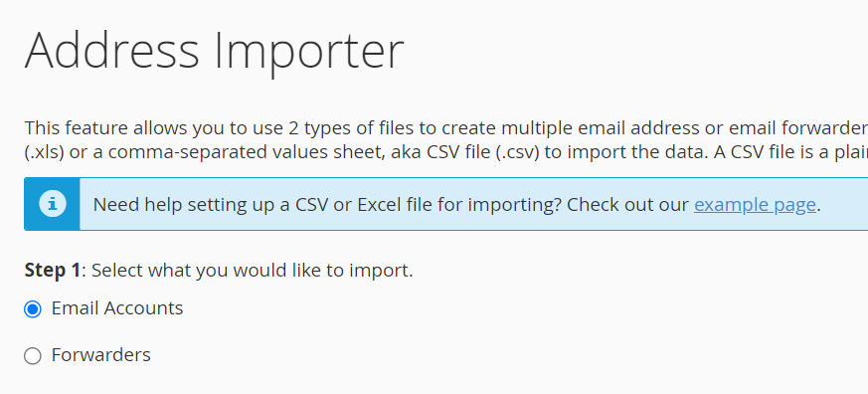Select the Email Accounts radio button
Viewport: 868px width, 394px height.
click(33, 308)
